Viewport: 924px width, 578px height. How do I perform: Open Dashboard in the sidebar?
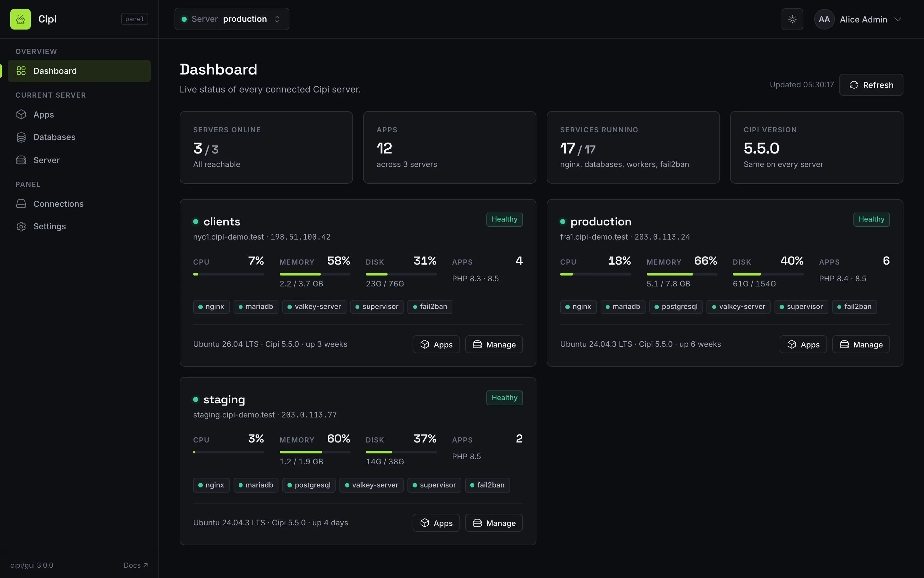79,71
